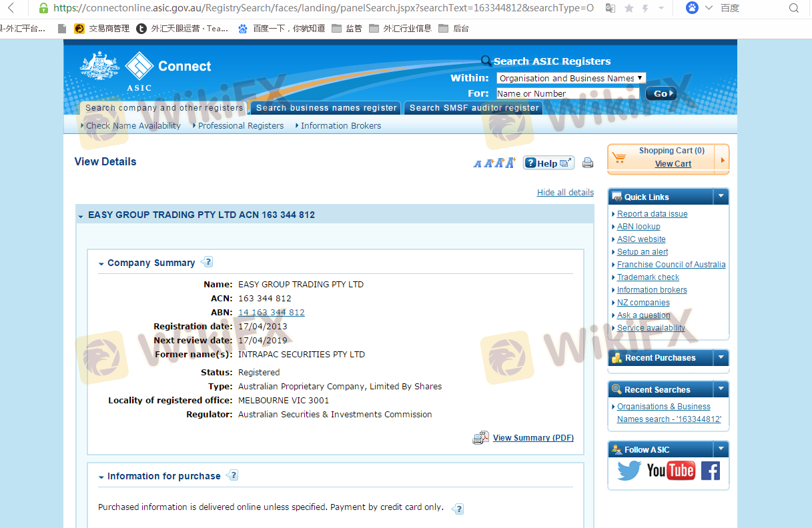The image size is (812, 528).
Task: Open Company Summary help question icon
Action: (207, 262)
